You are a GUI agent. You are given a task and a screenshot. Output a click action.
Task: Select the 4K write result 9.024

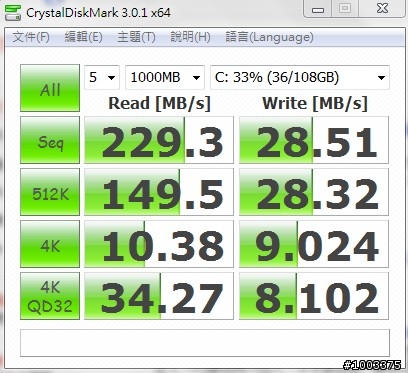pos(314,244)
